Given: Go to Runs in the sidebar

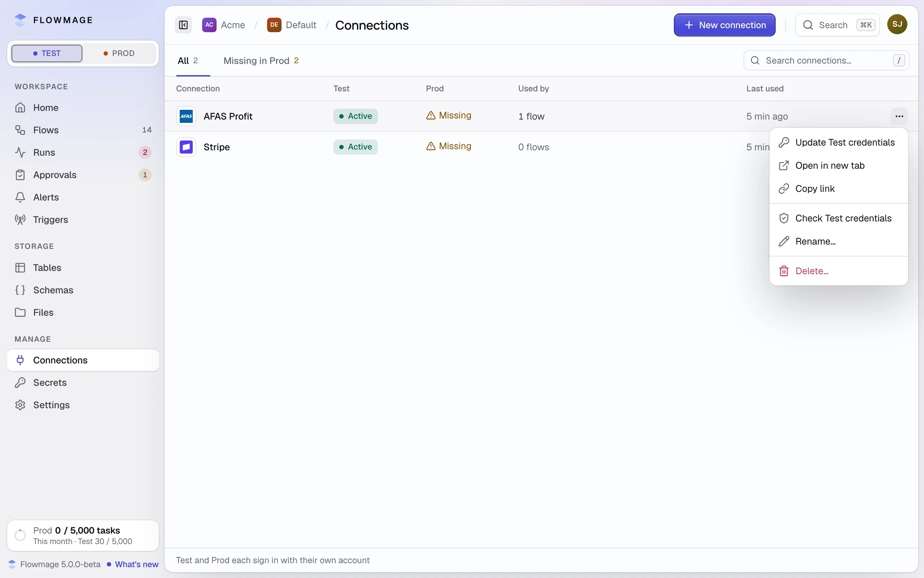Looking at the screenshot, I should point(83,152).
